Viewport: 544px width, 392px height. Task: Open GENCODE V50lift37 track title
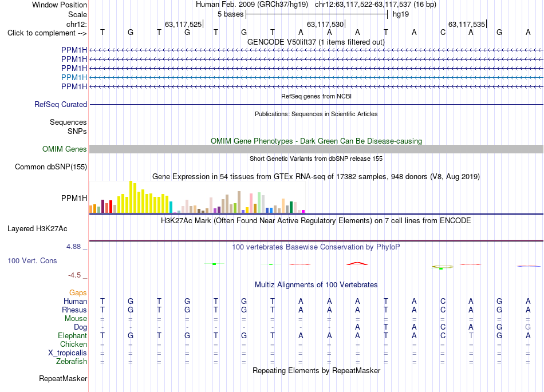[x=316, y=42]
